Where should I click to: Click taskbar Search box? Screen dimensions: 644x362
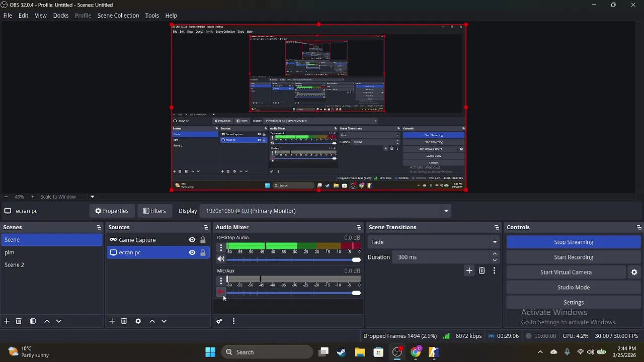click(x=267, y=352)
